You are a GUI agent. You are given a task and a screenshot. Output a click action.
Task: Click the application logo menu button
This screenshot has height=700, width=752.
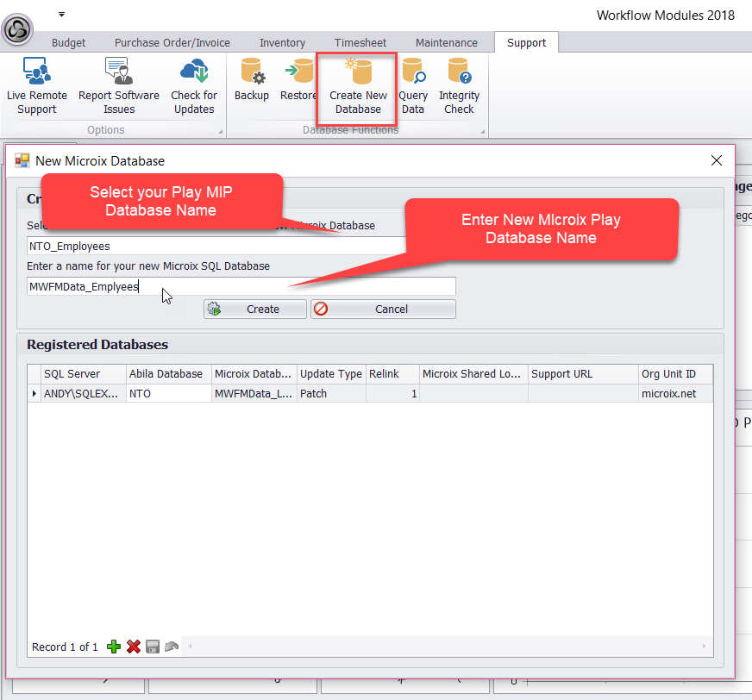[18, 30]
